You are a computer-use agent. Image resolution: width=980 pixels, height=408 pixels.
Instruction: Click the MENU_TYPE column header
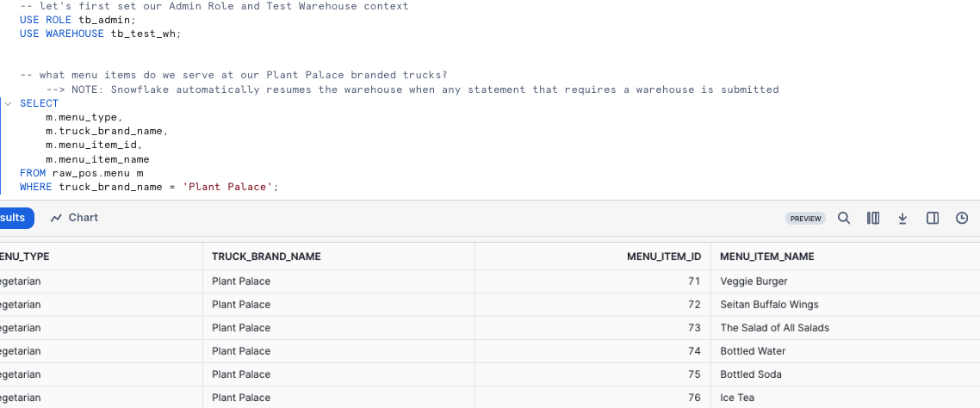point(24,257)
